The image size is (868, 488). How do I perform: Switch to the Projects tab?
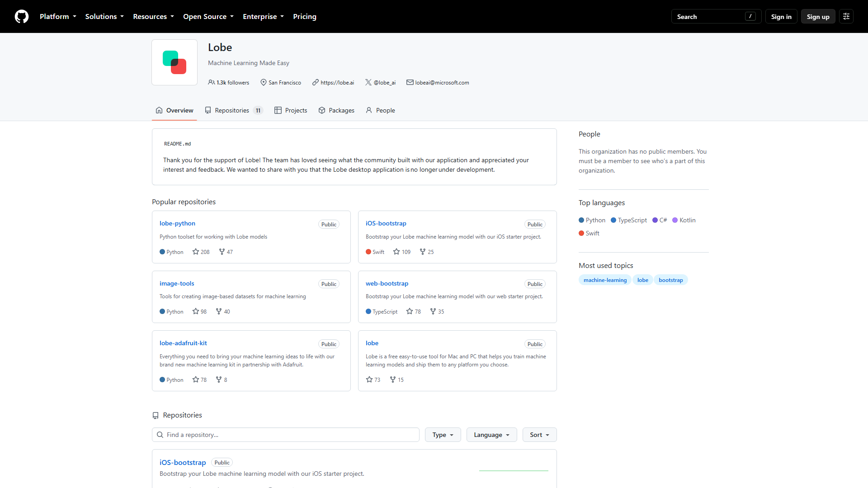[x=291, y=110]
